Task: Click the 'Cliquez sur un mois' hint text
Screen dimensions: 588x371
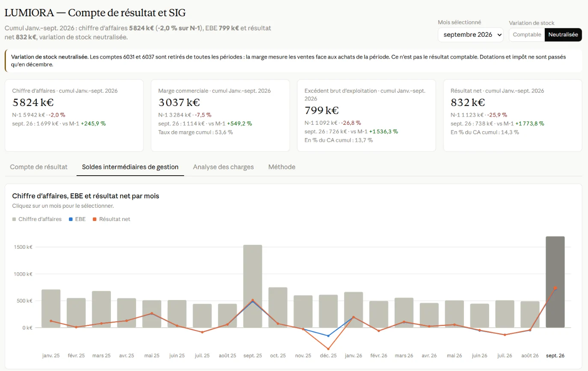Action: pos(63,206)
